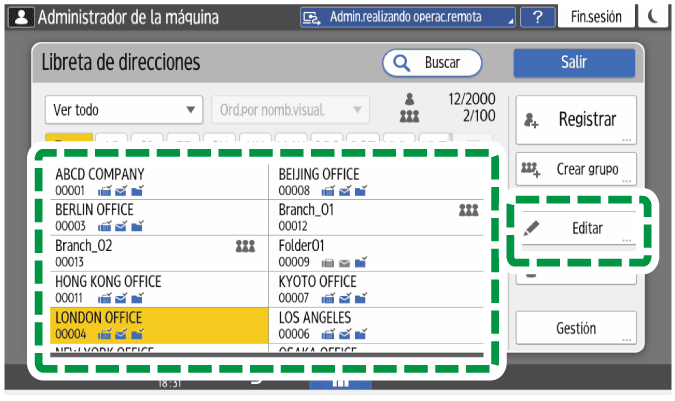This screenshot has height=401, width=675.
Task: Click the add-group icon on Crear grupo
Action: coord(531,170)
